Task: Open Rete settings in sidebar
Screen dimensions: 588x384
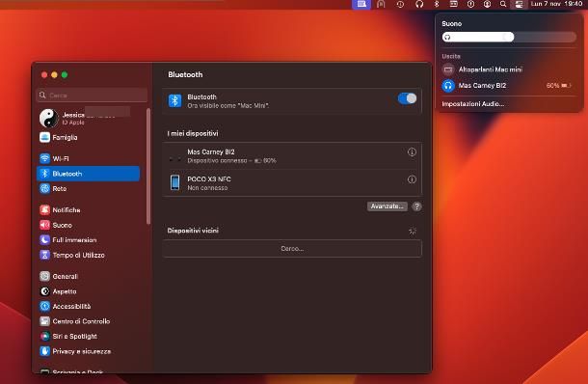Action: click(89, 188)
